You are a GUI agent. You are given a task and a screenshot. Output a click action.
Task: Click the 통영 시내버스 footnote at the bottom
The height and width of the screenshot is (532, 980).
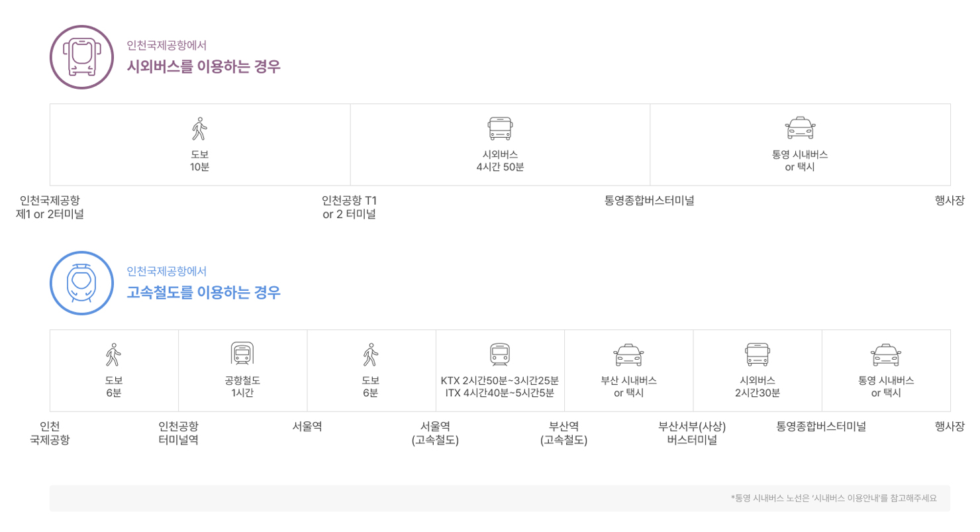click(x=834, y=498)
